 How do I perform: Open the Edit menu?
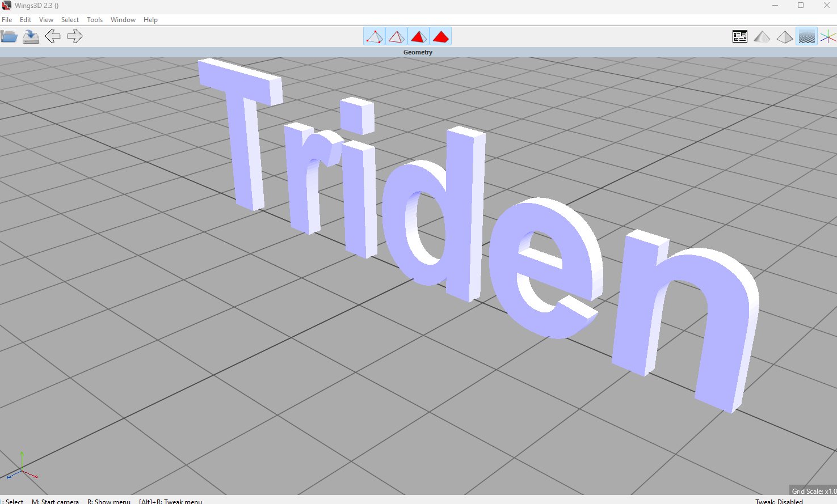point(26,20)
